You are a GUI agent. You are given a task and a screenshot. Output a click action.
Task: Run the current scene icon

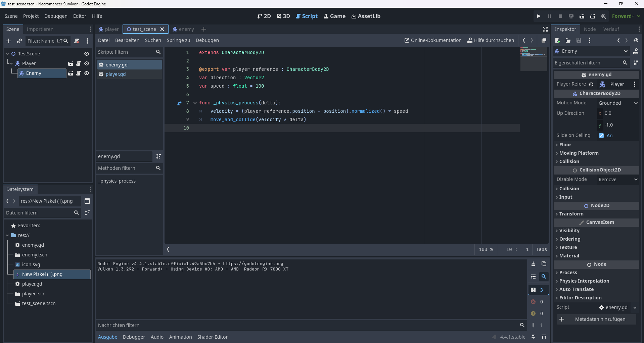(x=582, y=16)
